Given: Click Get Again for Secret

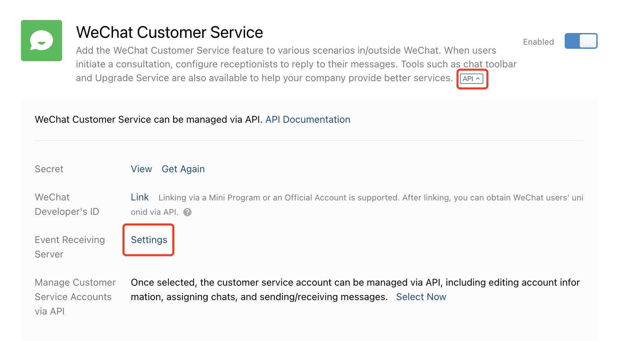Looking at the screenshot, I should point(183,169).
